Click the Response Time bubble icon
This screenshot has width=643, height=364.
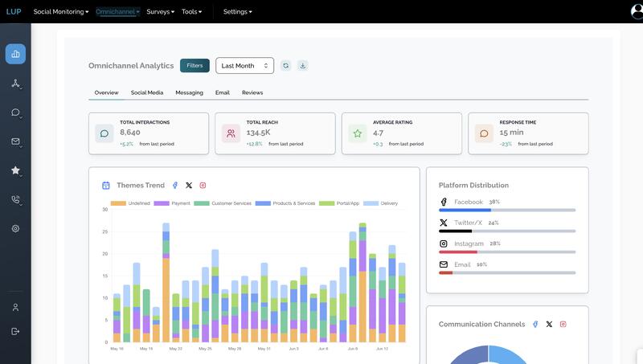coord(484,133)
